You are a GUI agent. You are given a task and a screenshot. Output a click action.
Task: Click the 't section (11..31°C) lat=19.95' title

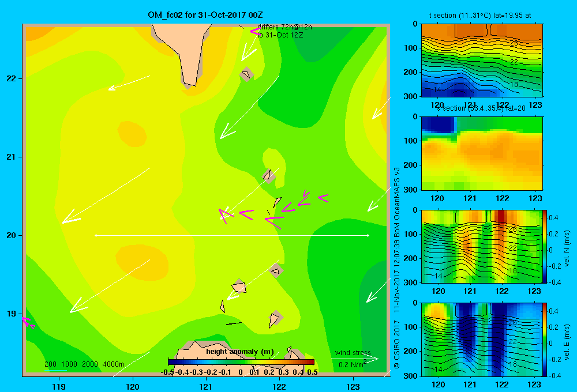[480, 16]
